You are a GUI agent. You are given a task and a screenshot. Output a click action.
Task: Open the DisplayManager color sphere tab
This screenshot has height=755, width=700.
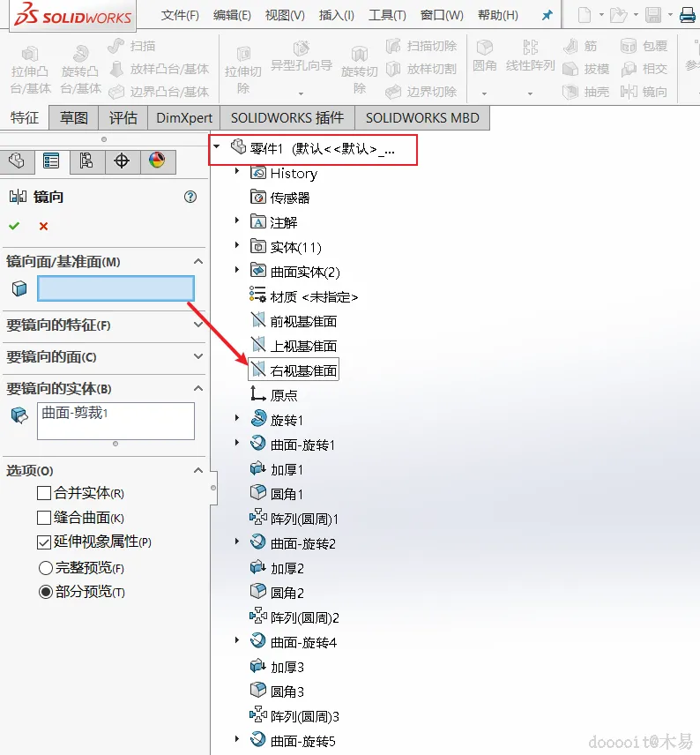(158, 161)
